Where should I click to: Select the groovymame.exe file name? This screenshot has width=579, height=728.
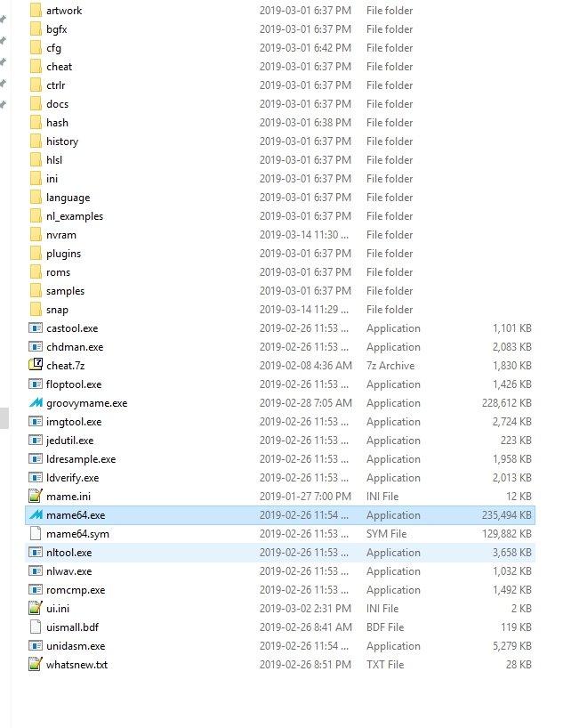pyautogui.click(x=87, y=403)
